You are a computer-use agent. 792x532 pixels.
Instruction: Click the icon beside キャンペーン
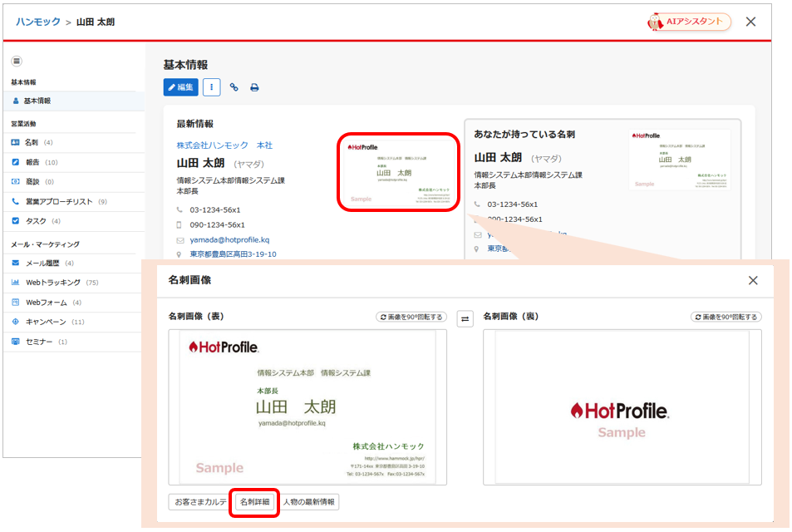[x=16, y=322]
